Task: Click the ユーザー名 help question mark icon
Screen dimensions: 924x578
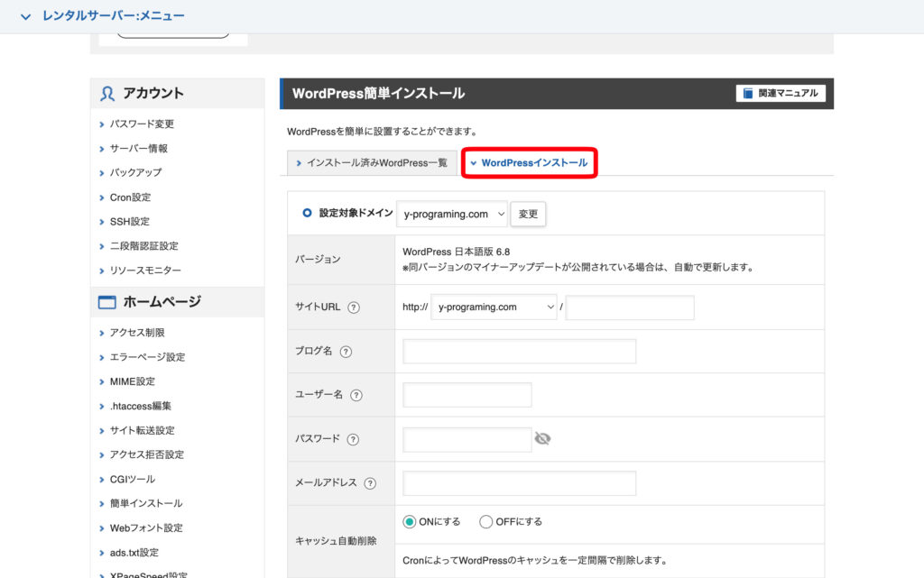Action: tap(356, 395)
